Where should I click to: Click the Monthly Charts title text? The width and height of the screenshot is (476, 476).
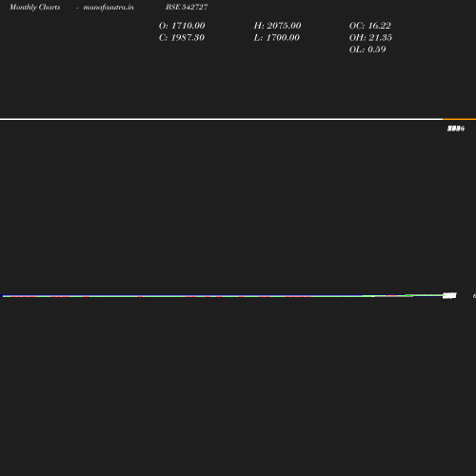click(x=34, y=8)
